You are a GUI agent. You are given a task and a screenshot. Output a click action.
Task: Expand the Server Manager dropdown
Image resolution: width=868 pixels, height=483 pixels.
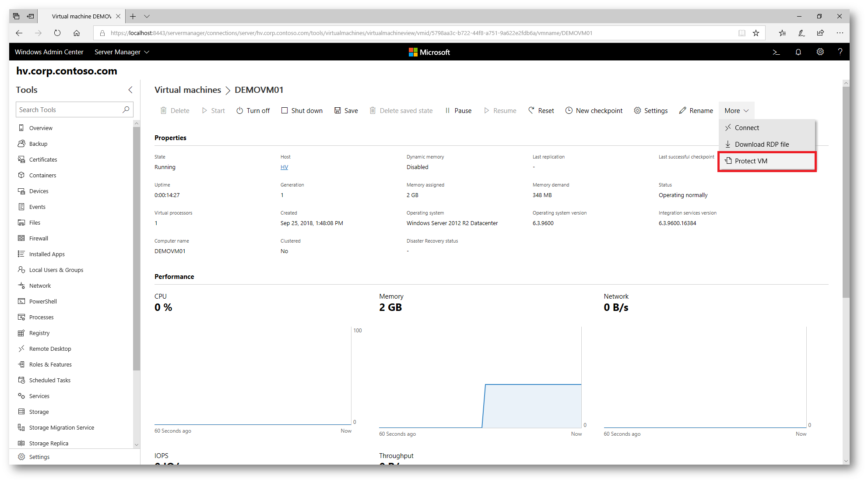[x=122, y=52]
